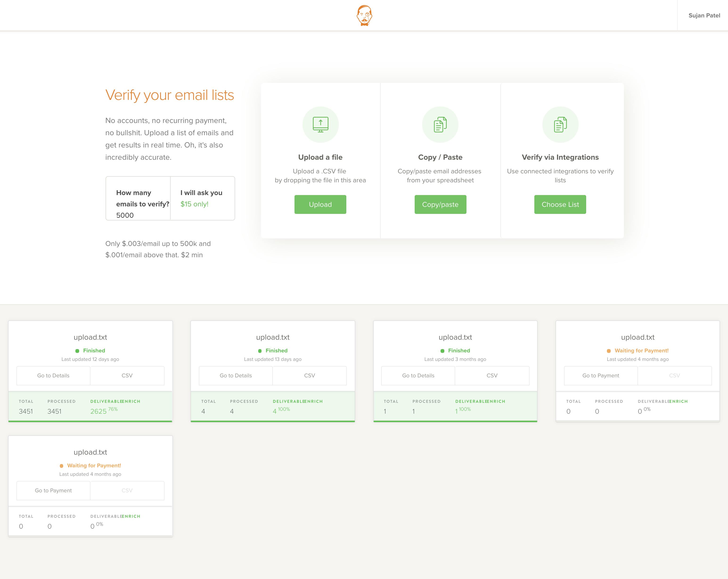
Task: Click the Copy / Paste documents icon
Action: [x=440, y=125]
